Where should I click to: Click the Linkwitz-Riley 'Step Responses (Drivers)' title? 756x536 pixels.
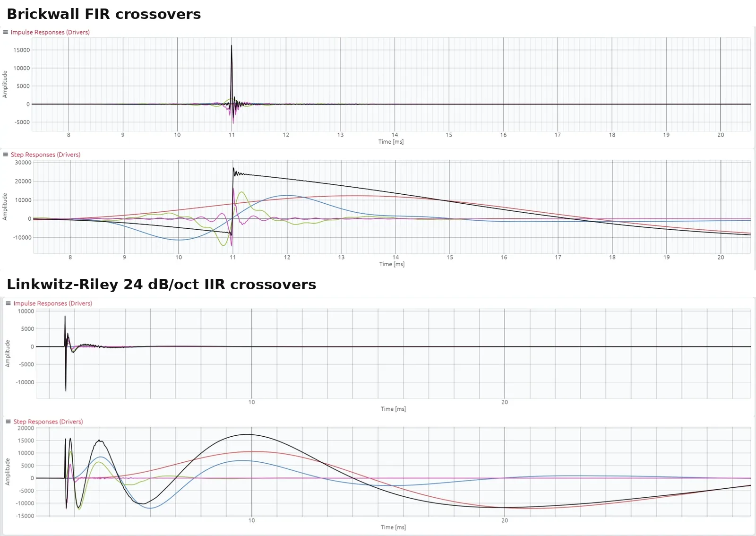[x=48, y=422]
